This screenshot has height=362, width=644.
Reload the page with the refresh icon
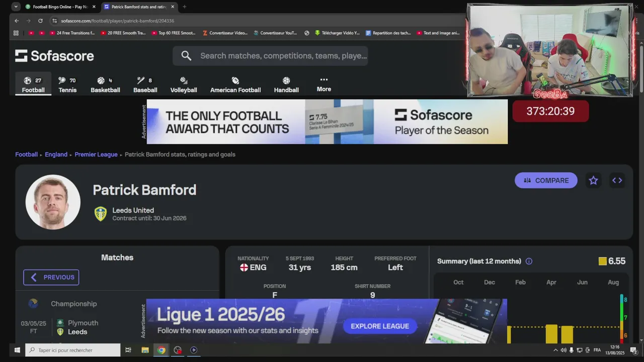pos(40,21)
